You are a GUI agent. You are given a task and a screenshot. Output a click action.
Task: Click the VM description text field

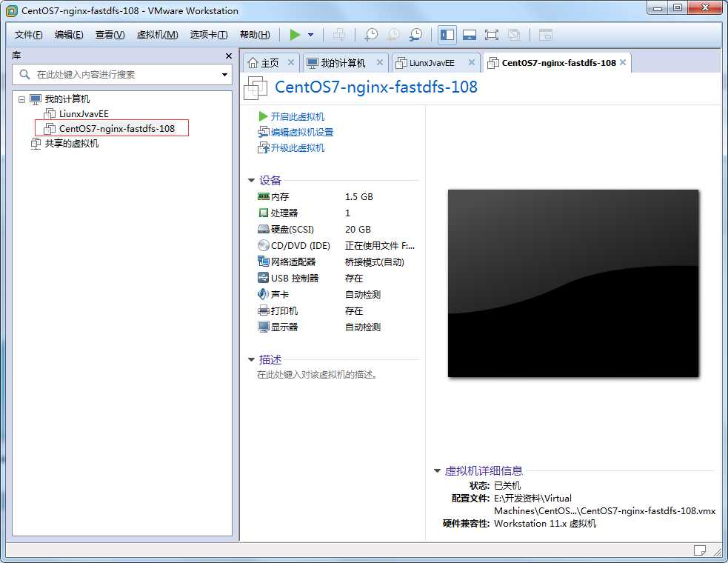click(x=317, y=375)
